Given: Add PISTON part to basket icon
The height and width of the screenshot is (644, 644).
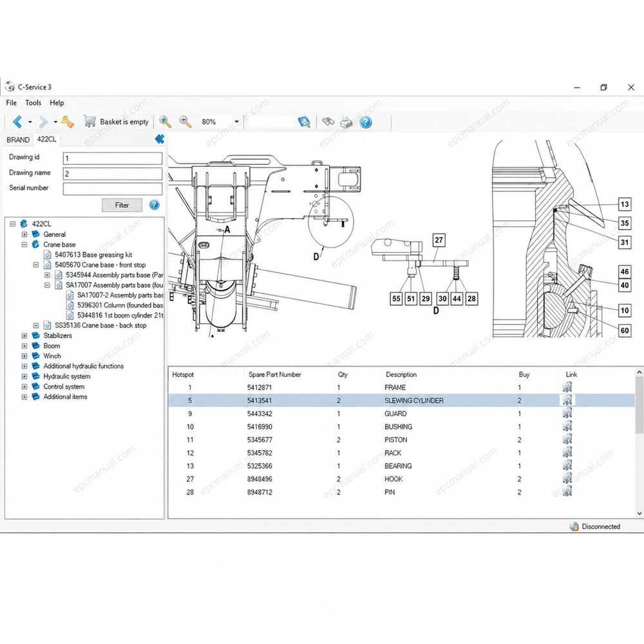Looking at the screenshot, I should (567, 439).
